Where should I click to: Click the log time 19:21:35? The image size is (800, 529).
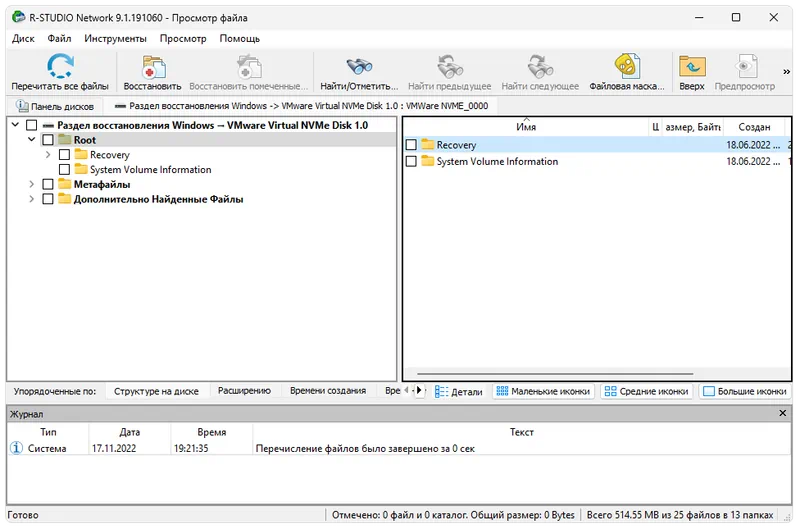(x=191, y=448)
